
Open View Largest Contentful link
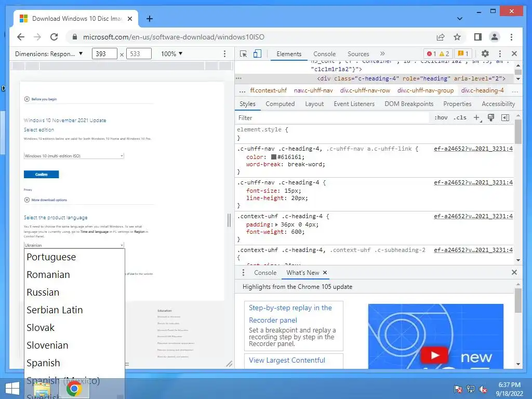click(287, 361)
